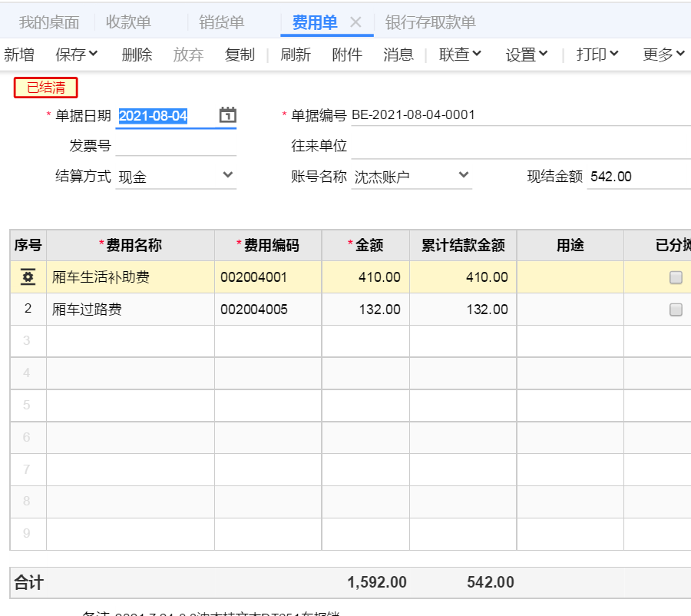691x616 pixels.
Task: Click empty row number 3
Action: coord(28,341)
